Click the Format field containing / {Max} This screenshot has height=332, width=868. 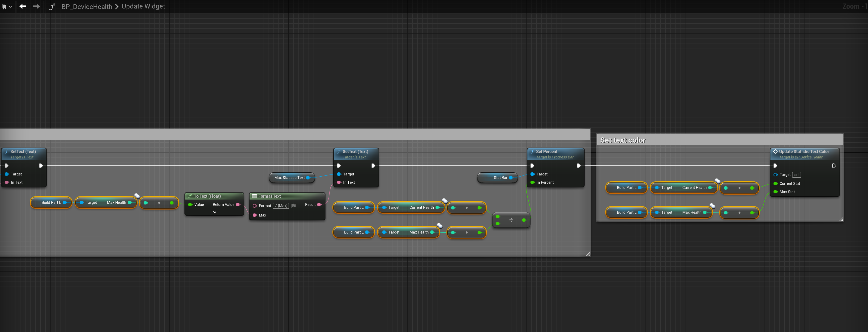281,206
